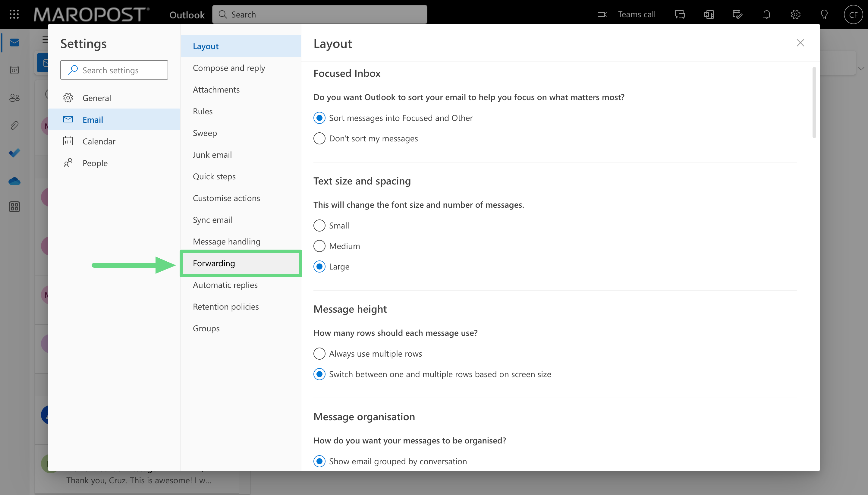This screenshot has width=868, height=495.
Task: Select Show email grouped by conversation
Action: (319, 461)
